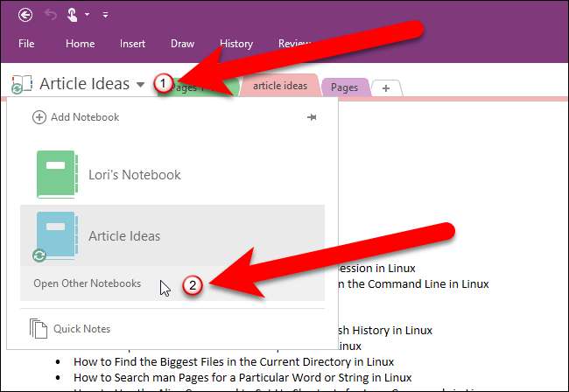569x392 pixels.
Task: Switch to the Home ribbon tab
Action: click(81, 44)
